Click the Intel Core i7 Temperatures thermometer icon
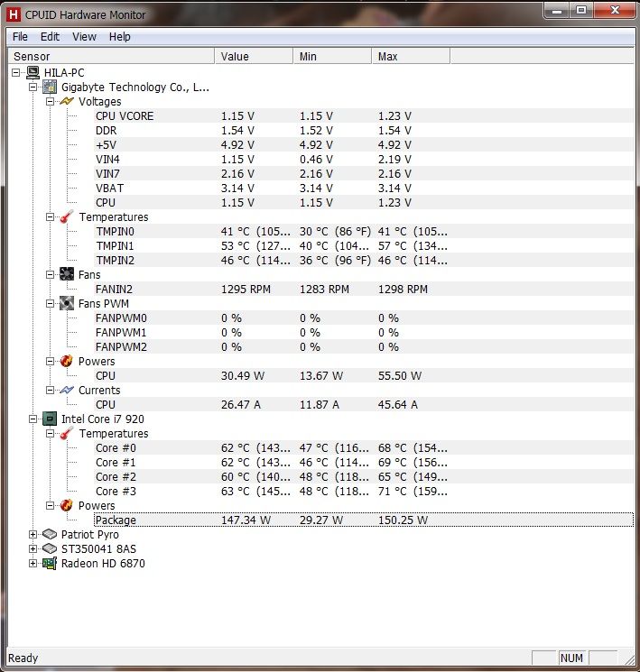The height and width of the screenshot is (672, 640). click(x=67, y=433)
